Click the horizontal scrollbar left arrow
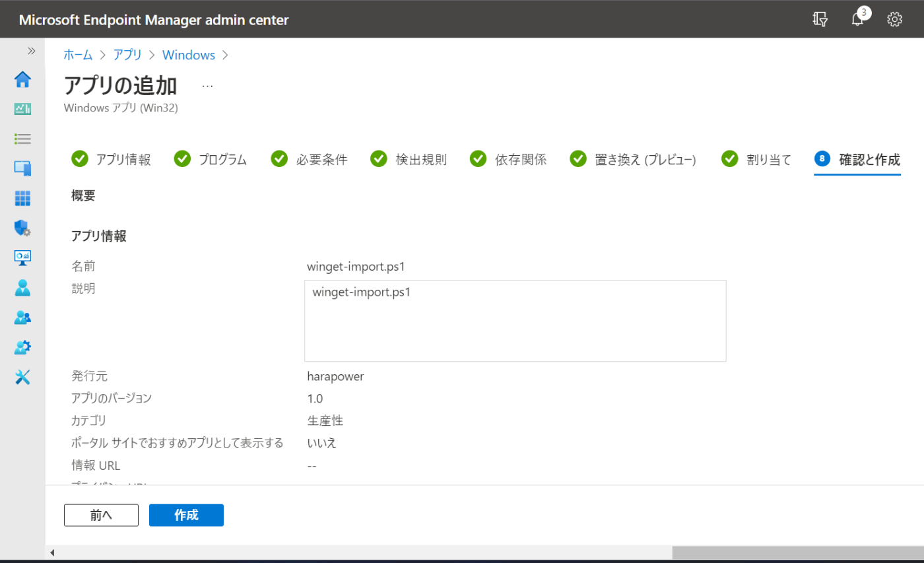This screenshot has height=563, width=924. coord(52,552)
